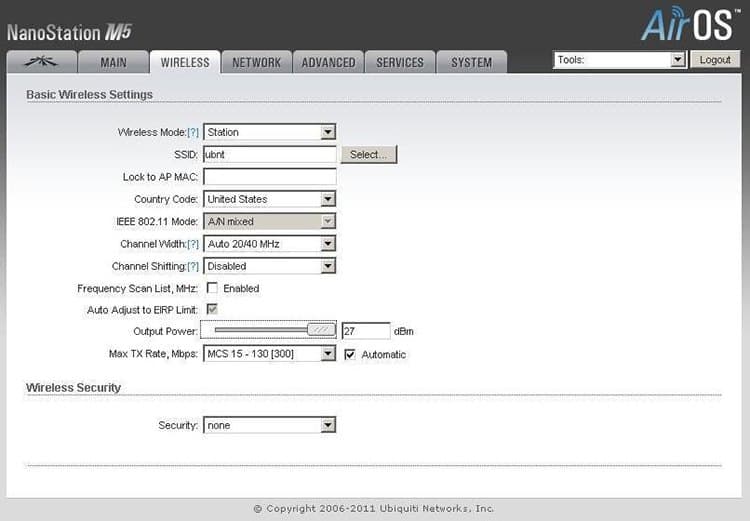This screenshot has height=521, width=750.
Task: Expand the Country Code dropdown
Action: (x=270, y=199)
